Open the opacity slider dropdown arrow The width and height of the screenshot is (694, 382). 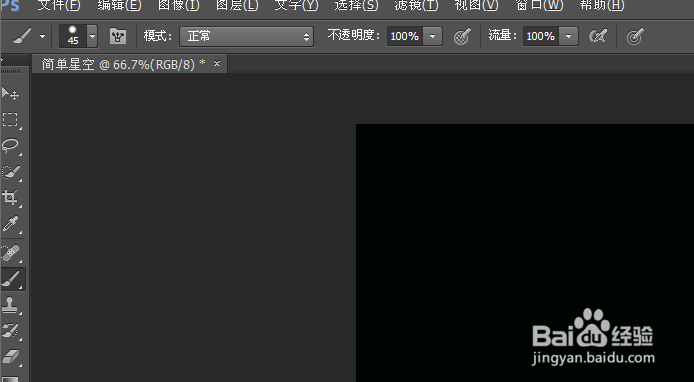[x=432, y=36]
